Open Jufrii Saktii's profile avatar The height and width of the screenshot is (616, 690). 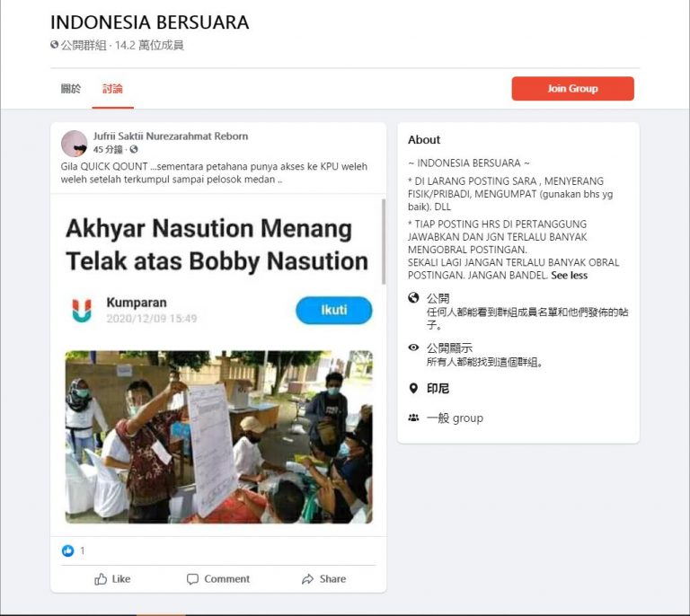pyautogui.click(x=74, y=144)
